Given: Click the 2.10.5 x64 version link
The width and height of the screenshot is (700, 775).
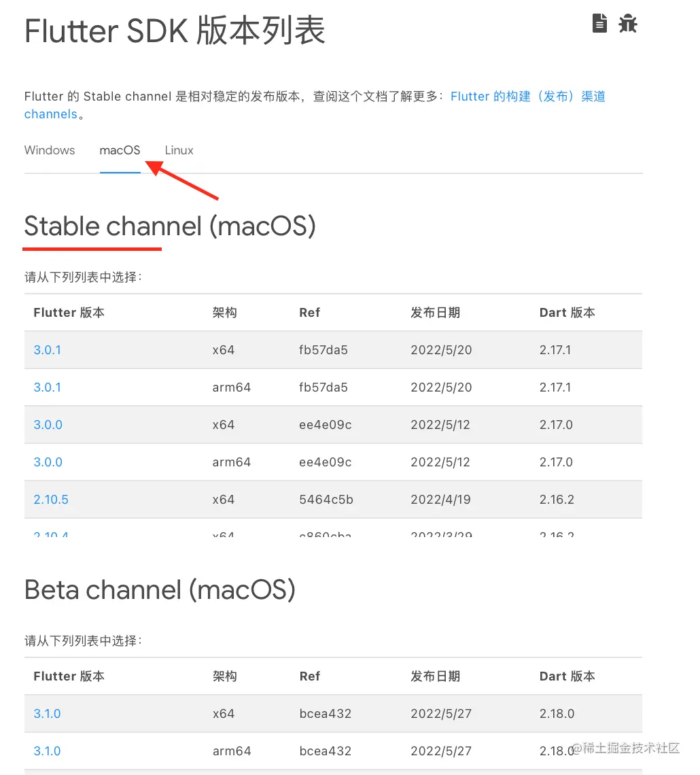Looking at the screenshot, I should [51, 500].
